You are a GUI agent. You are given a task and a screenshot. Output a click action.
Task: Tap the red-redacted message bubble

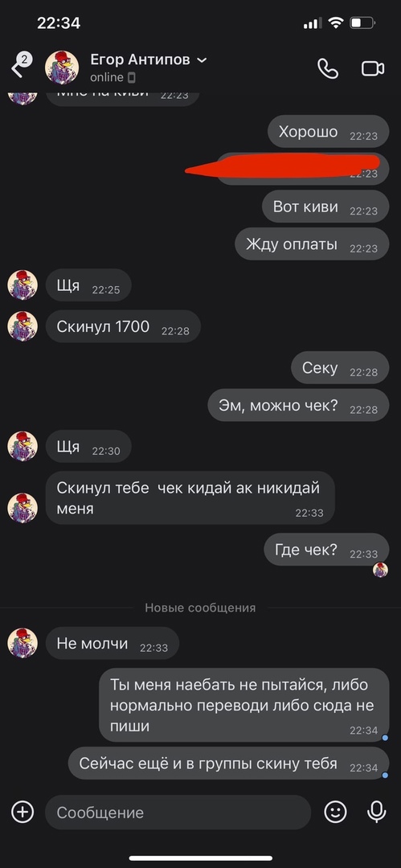(302, 169)
